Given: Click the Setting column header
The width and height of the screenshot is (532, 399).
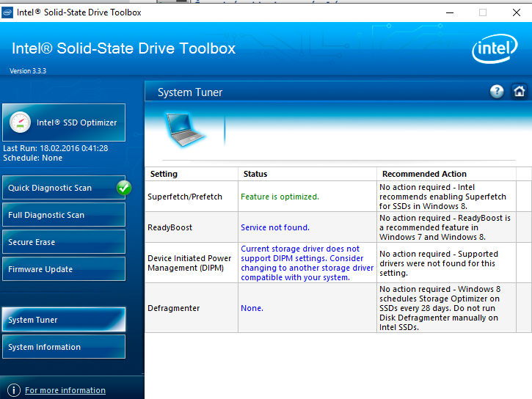Looking at the screenshot, I should click(192, 174).
